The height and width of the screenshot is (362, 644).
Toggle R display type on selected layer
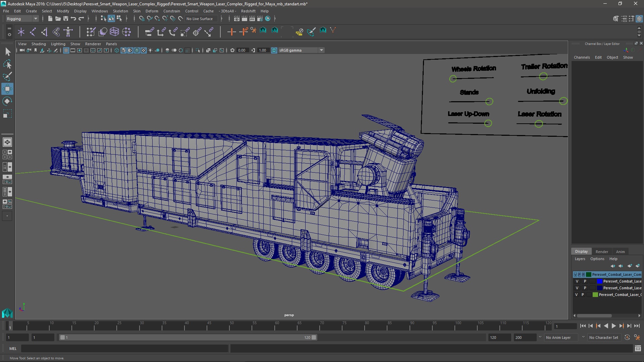point(583,275)
